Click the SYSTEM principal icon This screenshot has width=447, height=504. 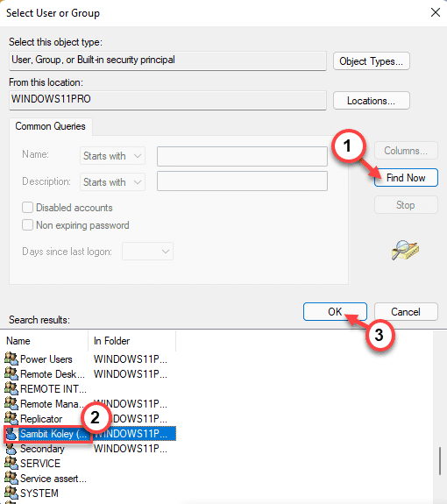(x=11, y=493)
